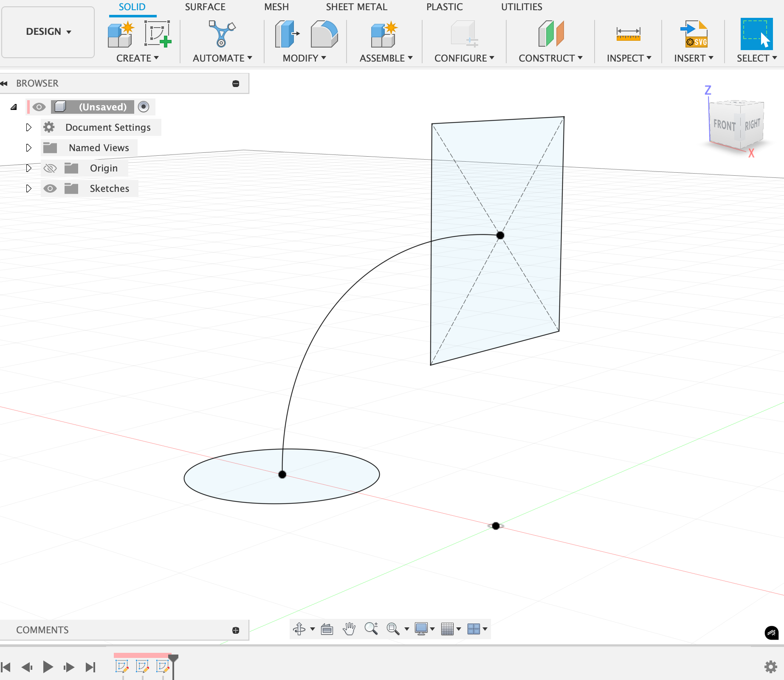Click the Create Sketch icon
Image resolution: width=784 pixels, height=680 pixels.
(x=158, y=34)
